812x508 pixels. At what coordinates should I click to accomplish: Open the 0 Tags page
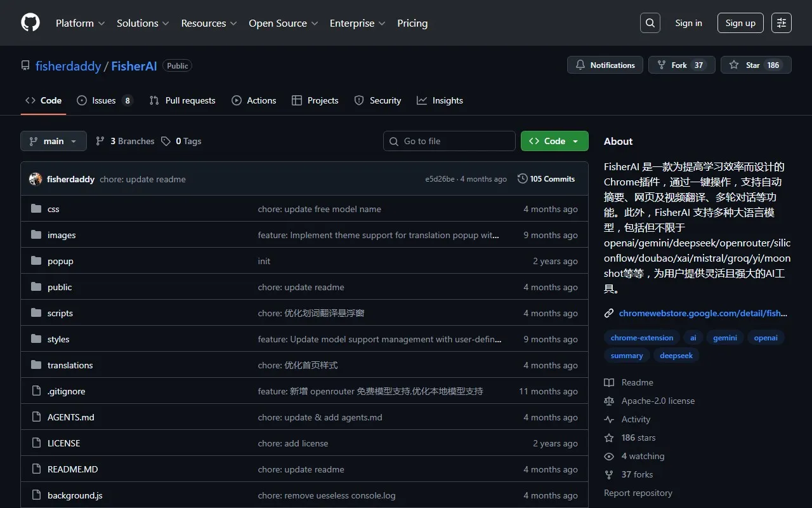tap(181, 141)
